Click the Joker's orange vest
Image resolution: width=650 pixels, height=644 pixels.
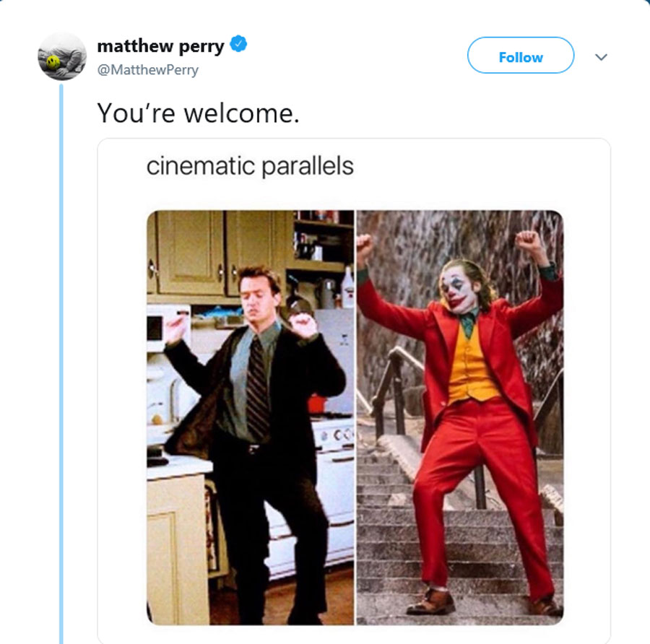click(472, 366)
